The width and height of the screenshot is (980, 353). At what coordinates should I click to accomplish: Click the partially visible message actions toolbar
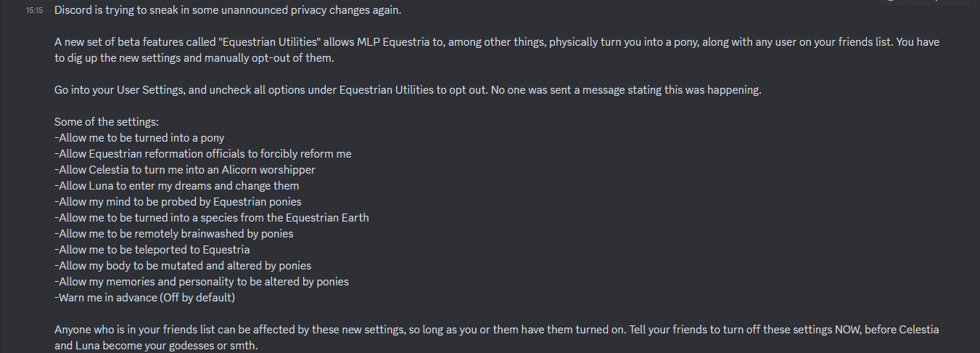[x=928, y=2]
